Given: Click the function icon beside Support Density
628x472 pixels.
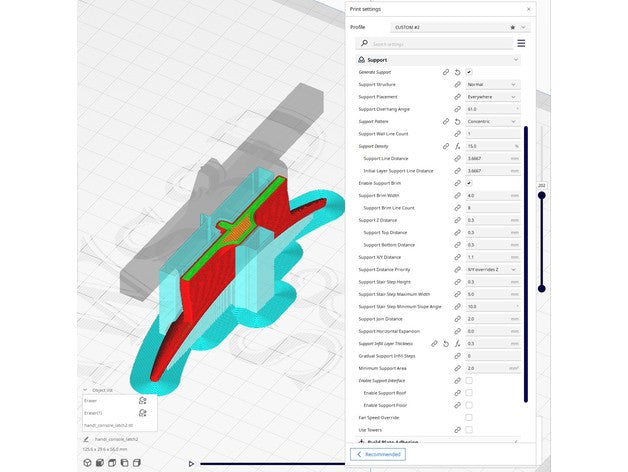Looking at the screenshot, I should pyautogui.click(x=457, y=146).
